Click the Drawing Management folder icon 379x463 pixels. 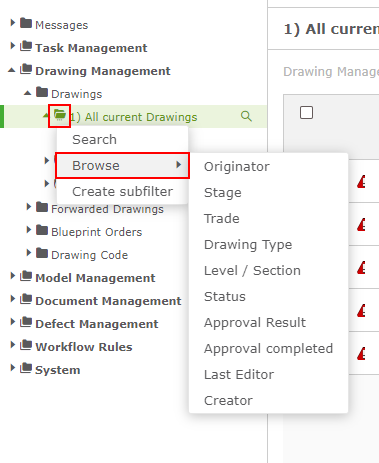point(26,69)
